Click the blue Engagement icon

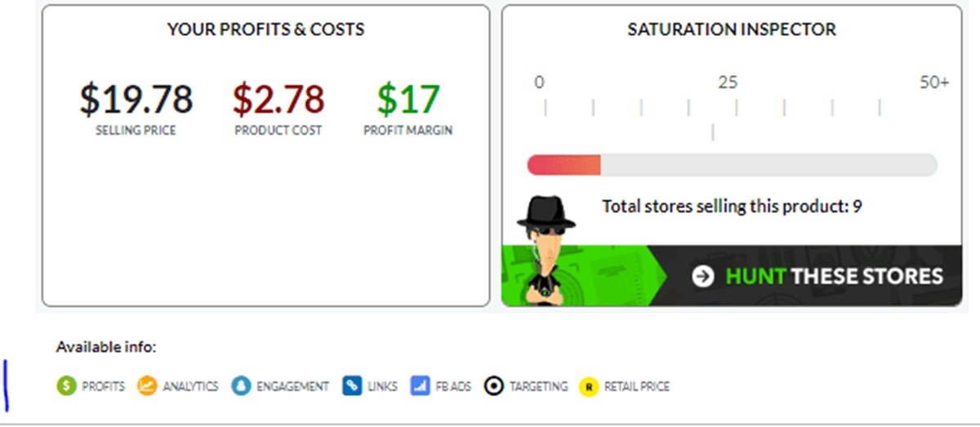240,386
